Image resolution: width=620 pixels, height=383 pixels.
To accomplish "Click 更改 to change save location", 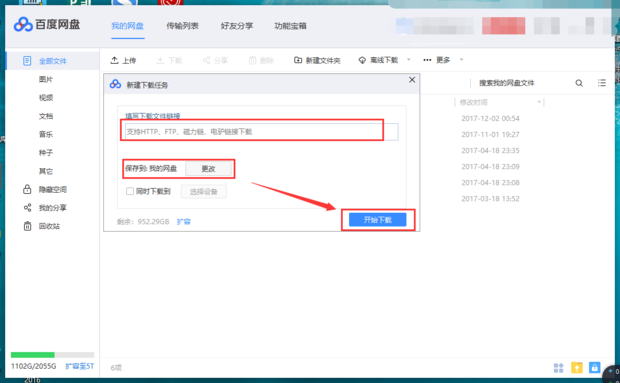I will 208,169.
